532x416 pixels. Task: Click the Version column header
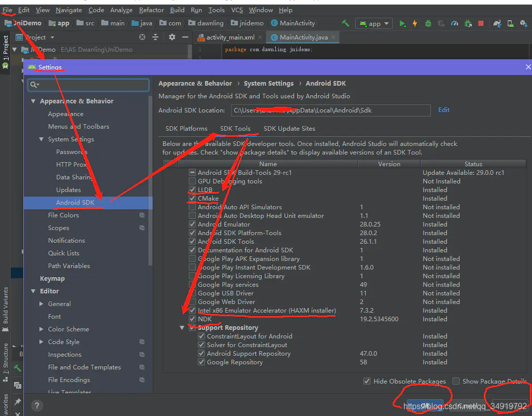[389, 164]
